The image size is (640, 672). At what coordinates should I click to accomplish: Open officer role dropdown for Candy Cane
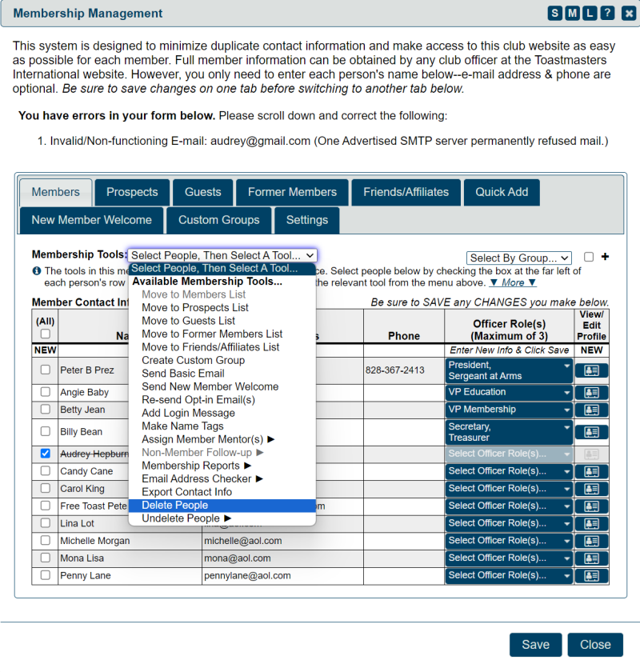pos(509,471)
